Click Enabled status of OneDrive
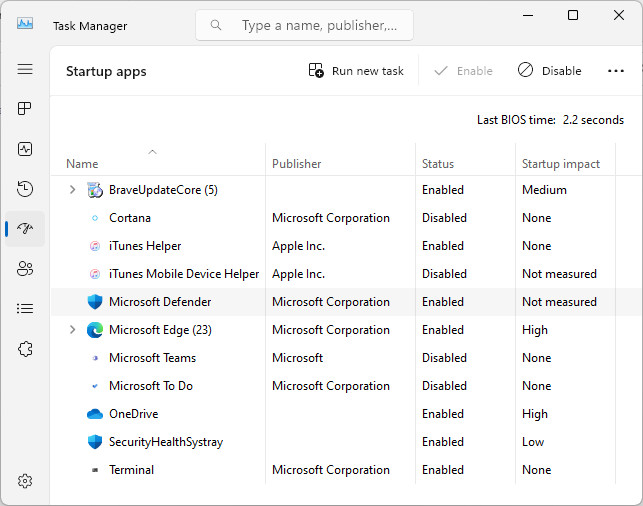This screenshot has width=643, height=506. (442, 414)
